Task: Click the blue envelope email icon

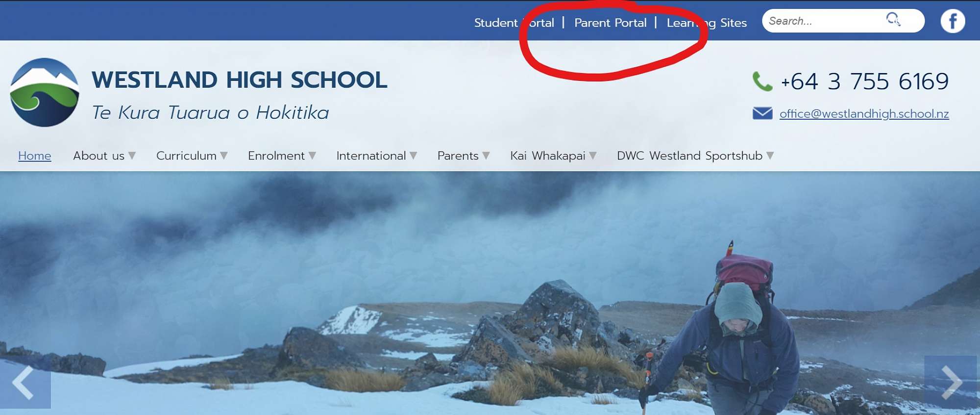Action: (762, 113)
